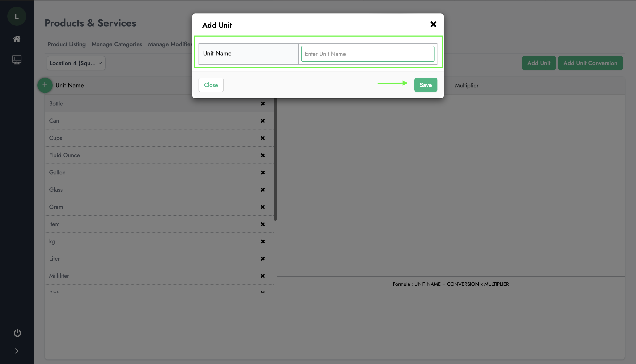This screenshot has width=636, height=364.
Task: Click the Close button in dialog
Action: pyautogui.click(x=211, y=85)
